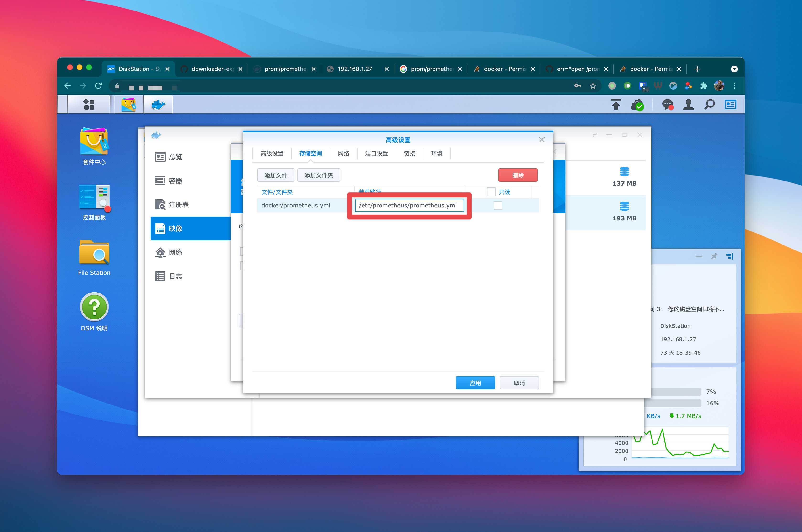This screenshot has height=532, width=802.
Task: Open DSM user options icon
Action: 688,105
